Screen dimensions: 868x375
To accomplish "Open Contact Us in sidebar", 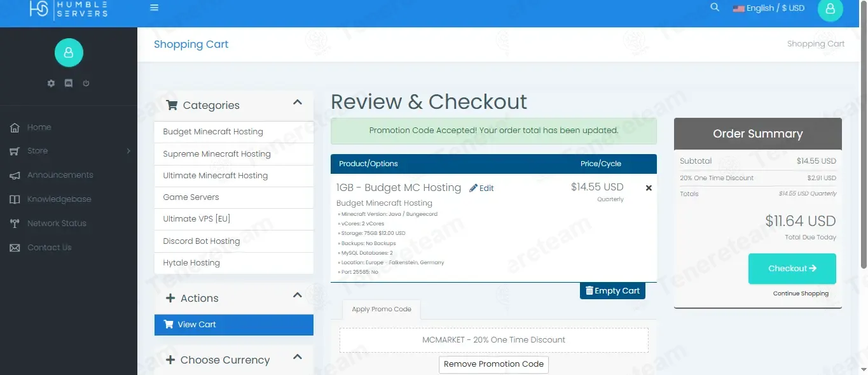I will click(50, 248).
